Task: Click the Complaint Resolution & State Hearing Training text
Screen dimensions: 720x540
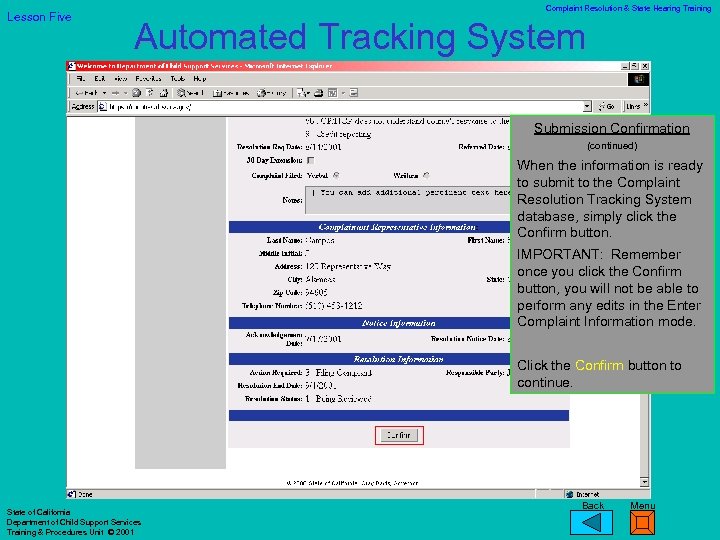Action: 628,8
